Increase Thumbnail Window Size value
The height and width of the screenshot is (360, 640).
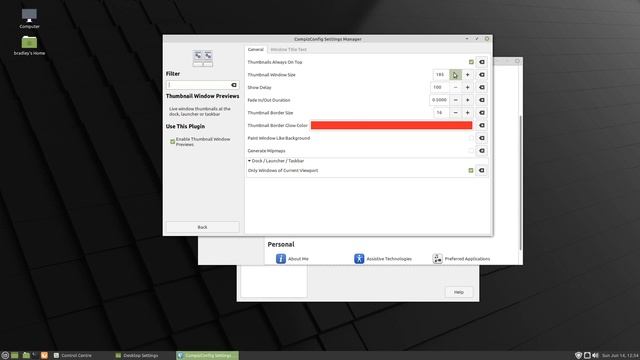click(x=467, y=75)
